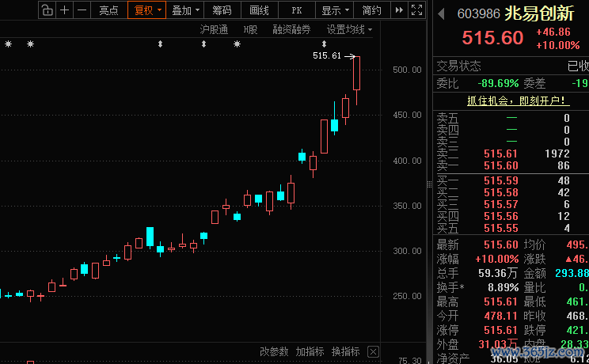Click the diamond event marker below 沪股通
589x364 pixels.
[x=203, y=44]
